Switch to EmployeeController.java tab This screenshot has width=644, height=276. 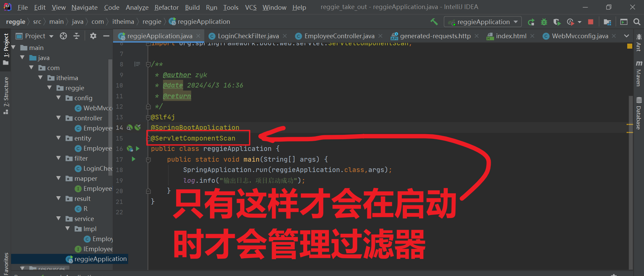tap(339, 36)
